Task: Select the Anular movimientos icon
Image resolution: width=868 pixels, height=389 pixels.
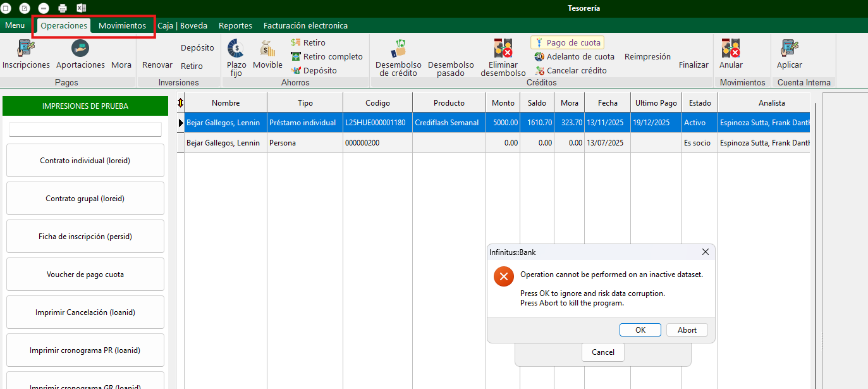Action: pyautogui.click(x=731, y=49)
